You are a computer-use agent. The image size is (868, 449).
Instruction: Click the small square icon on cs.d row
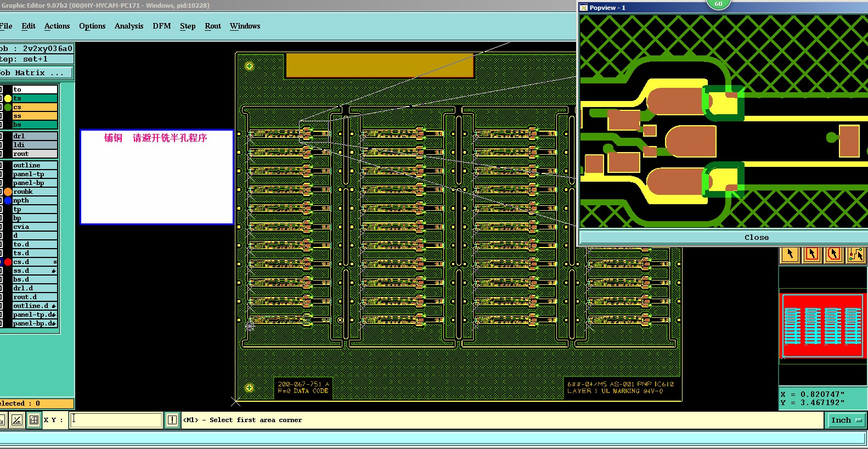(55, 262)
